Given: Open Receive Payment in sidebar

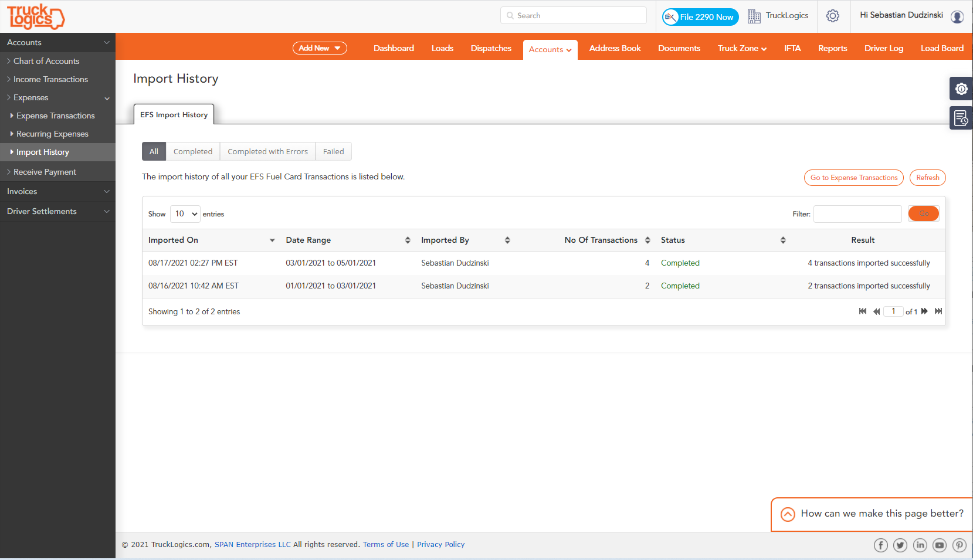Looking at the screenshot, I should pyautogui.click(x=45, y=172).
